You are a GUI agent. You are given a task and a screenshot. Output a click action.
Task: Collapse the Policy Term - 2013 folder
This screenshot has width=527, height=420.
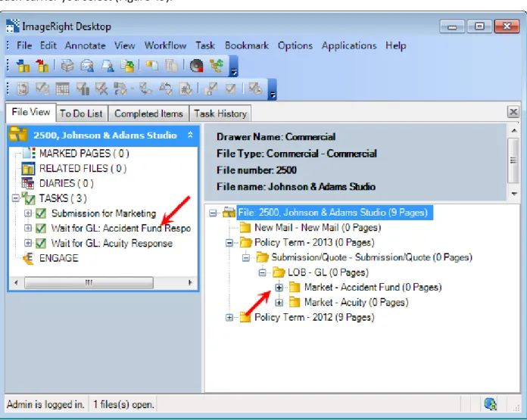point(229,242)
